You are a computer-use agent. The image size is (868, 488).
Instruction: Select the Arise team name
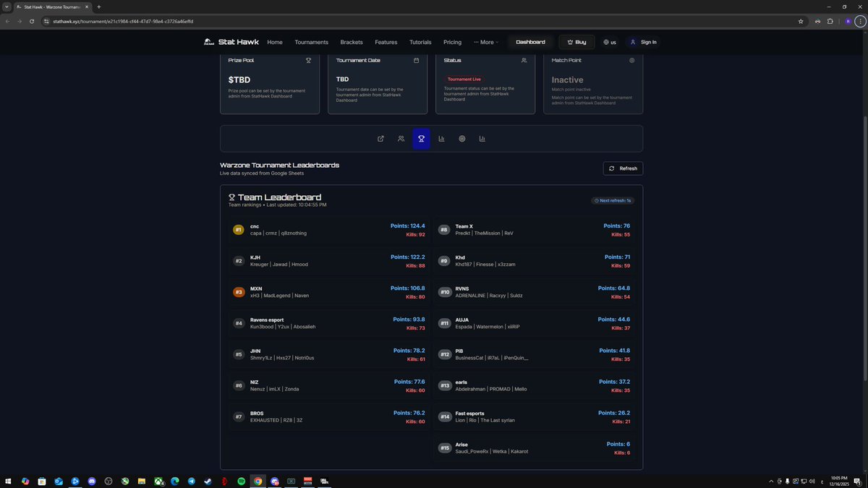click(461, 445)
